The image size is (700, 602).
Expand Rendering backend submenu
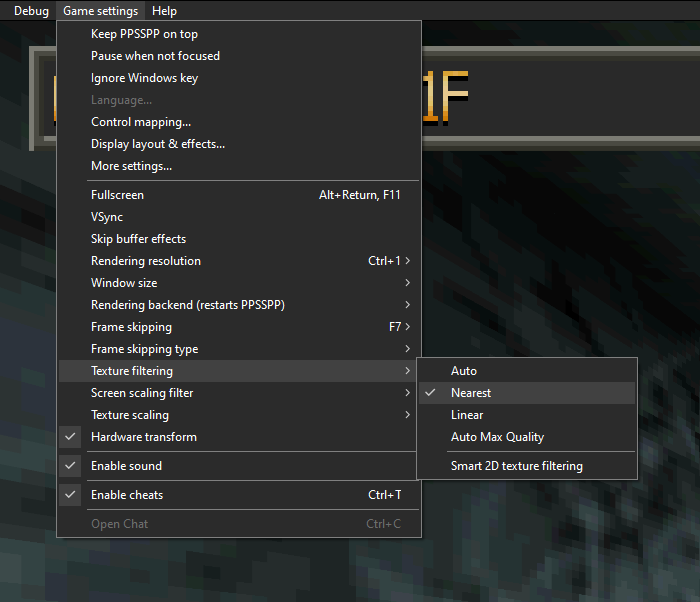pyautogui.click(x=239, y=305)
